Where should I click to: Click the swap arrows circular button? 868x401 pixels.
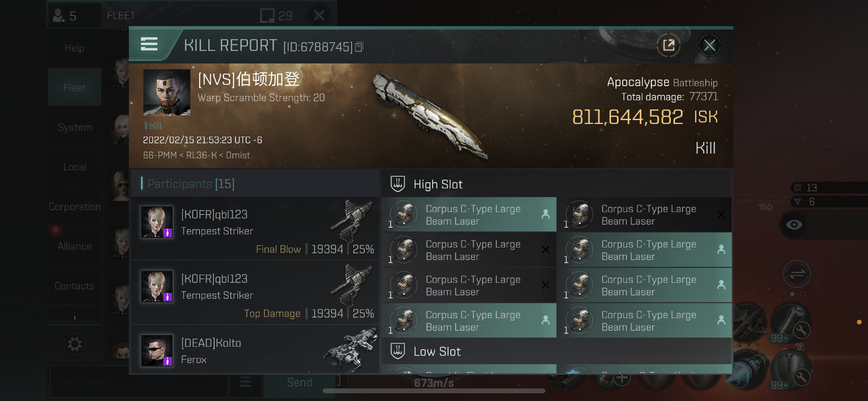[797, 274]
